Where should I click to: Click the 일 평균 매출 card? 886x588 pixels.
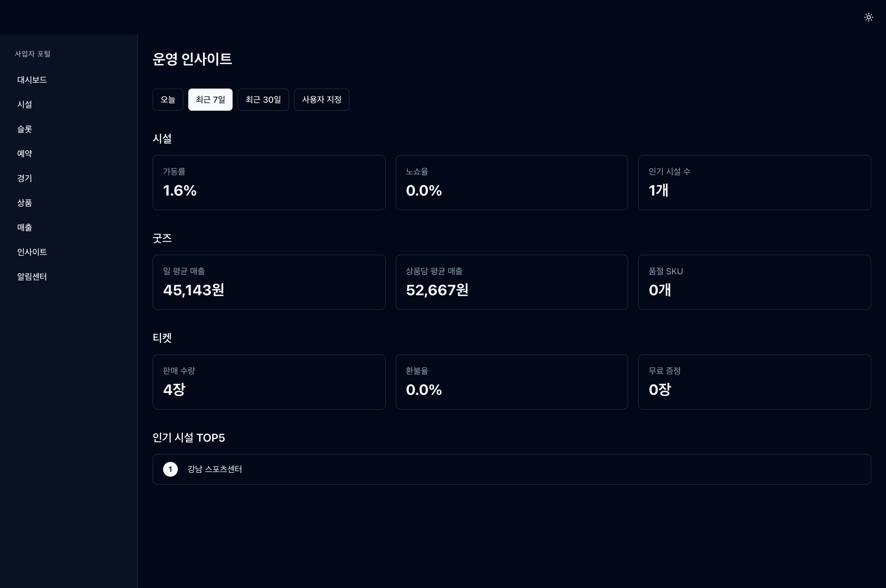click(269, 282)
